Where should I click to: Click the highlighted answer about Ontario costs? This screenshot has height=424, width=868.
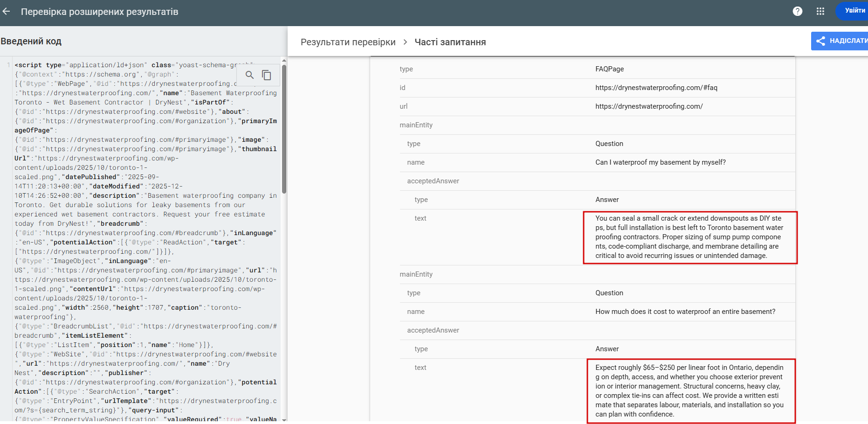click(x=689, y=391)
